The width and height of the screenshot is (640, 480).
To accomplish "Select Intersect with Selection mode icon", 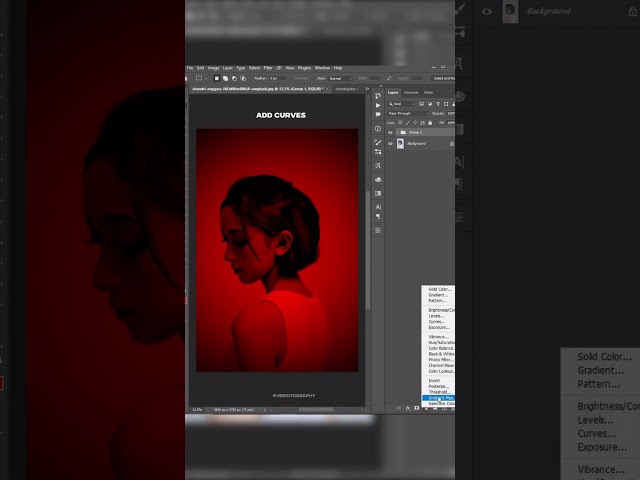I will [243, 78].
